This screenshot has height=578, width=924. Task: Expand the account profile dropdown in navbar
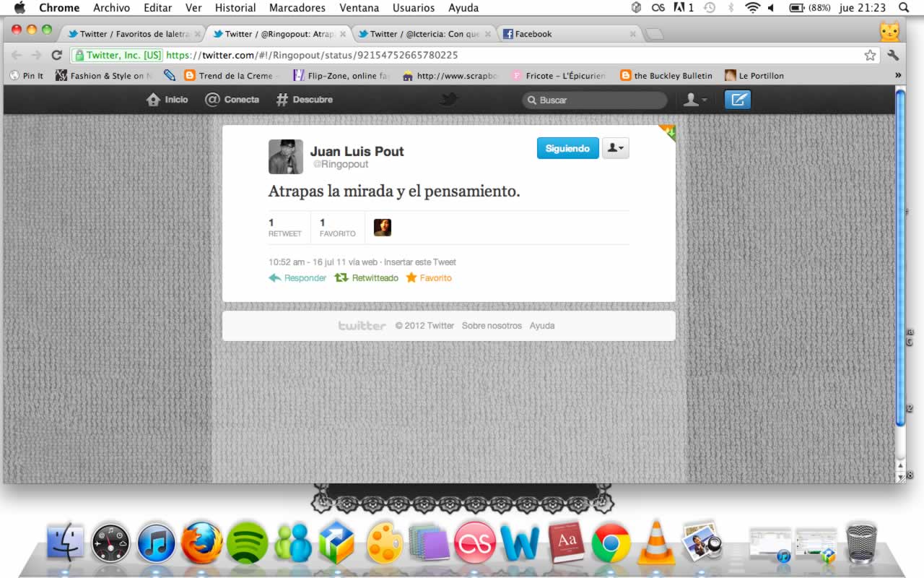695,100
